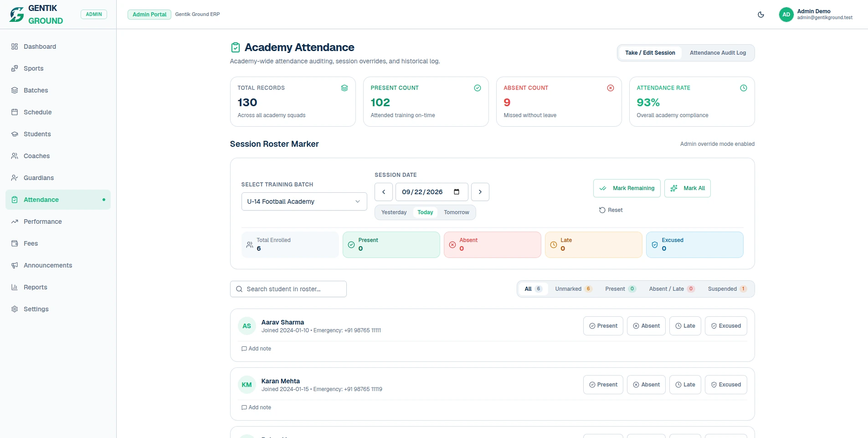Image resolution: width=868 pixels, height=438 pixels.
Task: Open Dashboard in the sidebar
Action: pyautogui.click(x=58, y=46)
